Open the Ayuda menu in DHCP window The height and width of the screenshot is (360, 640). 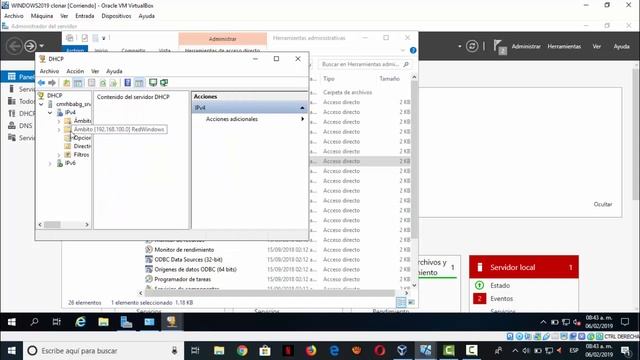tap(114, 71)
